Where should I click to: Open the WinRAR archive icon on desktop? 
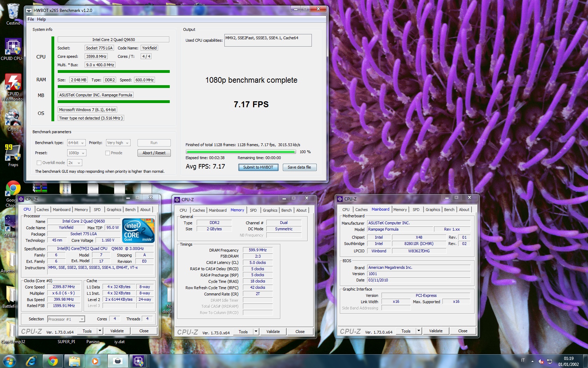point(40,188)
